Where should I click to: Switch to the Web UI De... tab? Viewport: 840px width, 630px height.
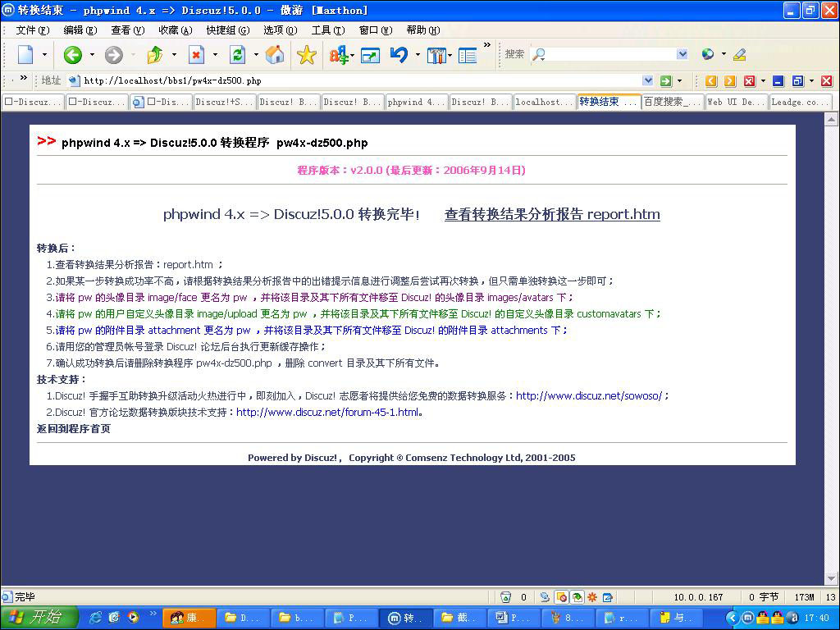pos(736,102)
